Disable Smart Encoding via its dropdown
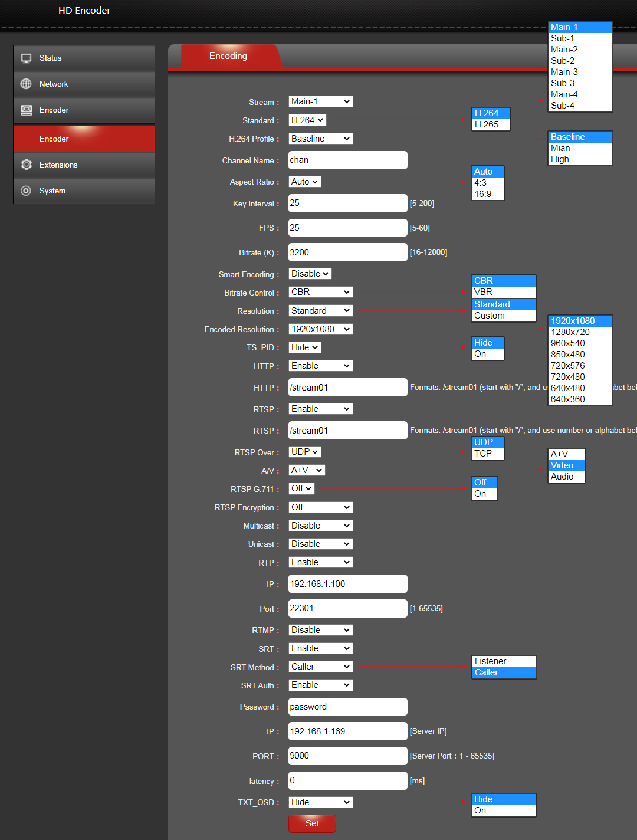 point(310,273)
